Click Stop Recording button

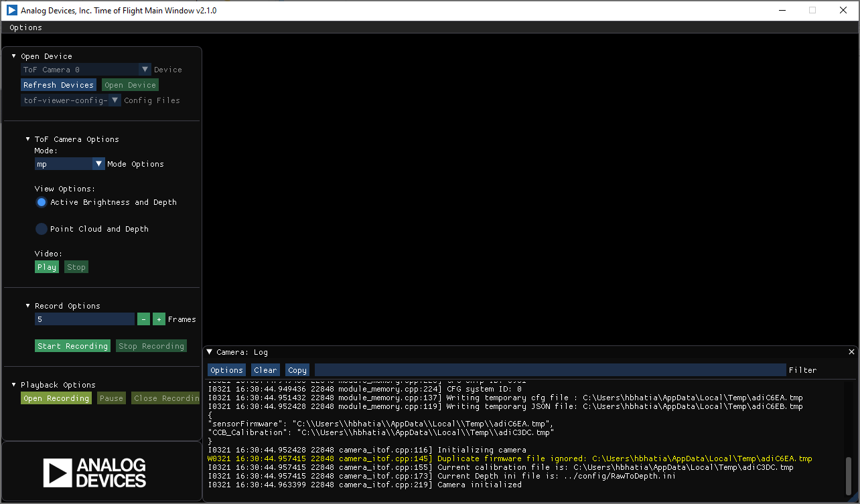point(151,346)
